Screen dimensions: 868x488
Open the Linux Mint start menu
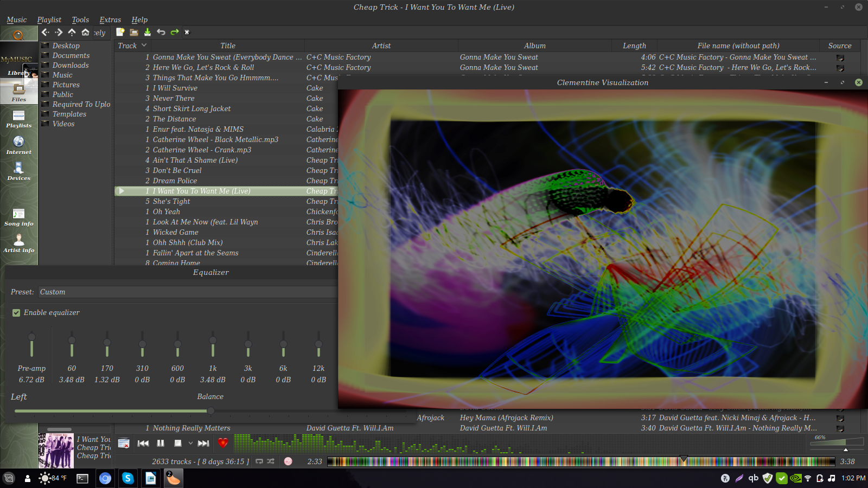(x=9, y=478)
